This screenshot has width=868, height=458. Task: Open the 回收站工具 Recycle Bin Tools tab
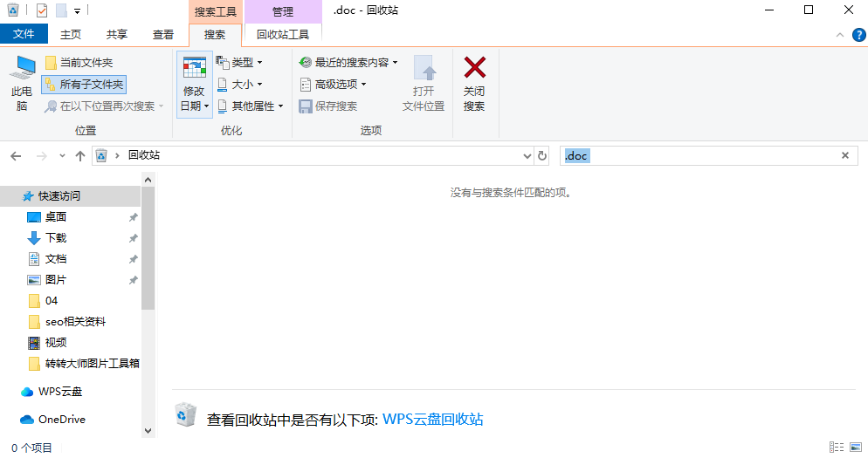coord(283,34)
